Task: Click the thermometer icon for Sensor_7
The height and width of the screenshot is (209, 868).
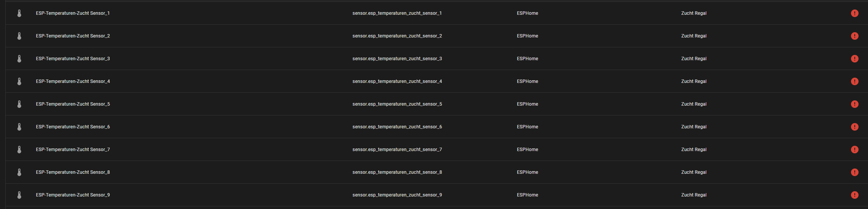Action: point(19,150)
